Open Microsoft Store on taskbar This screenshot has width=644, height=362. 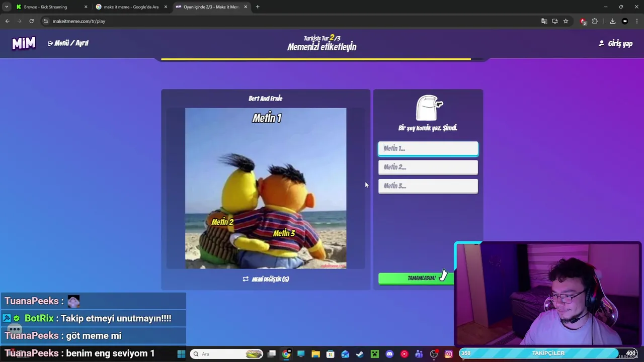(331, 354)
